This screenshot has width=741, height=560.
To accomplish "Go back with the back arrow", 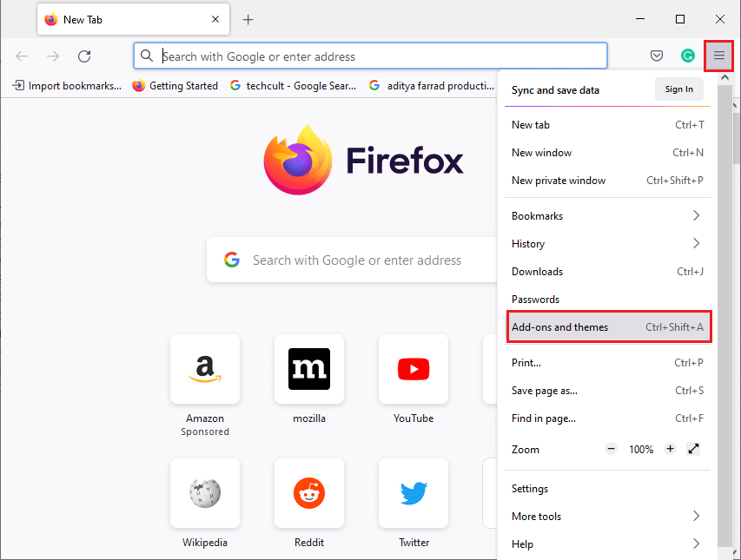I will [x=22, y=56].
